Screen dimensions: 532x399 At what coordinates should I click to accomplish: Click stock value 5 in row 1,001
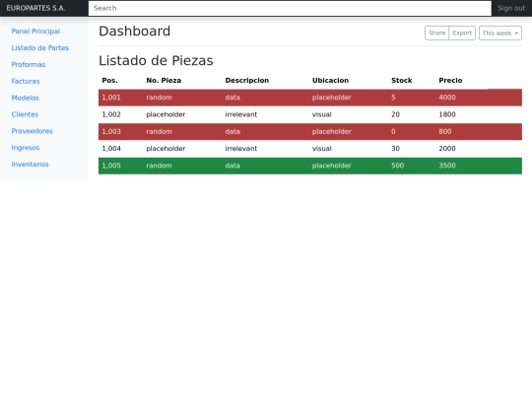(393, 98)
